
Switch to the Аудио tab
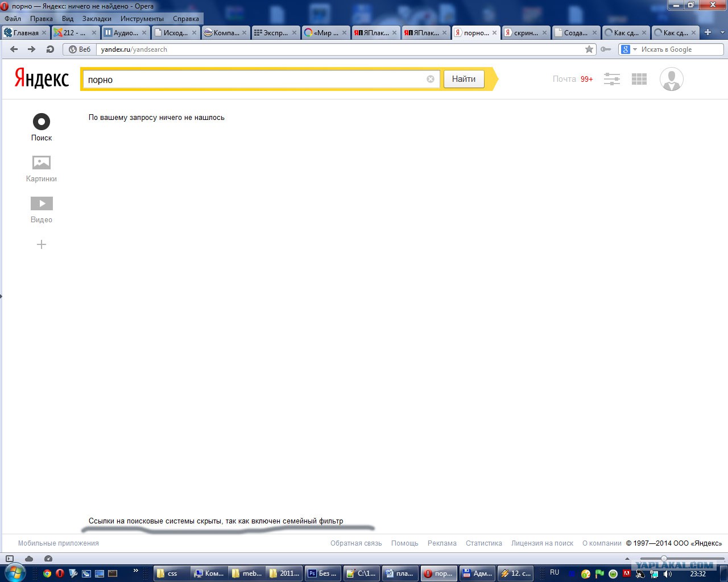[125, 32]
